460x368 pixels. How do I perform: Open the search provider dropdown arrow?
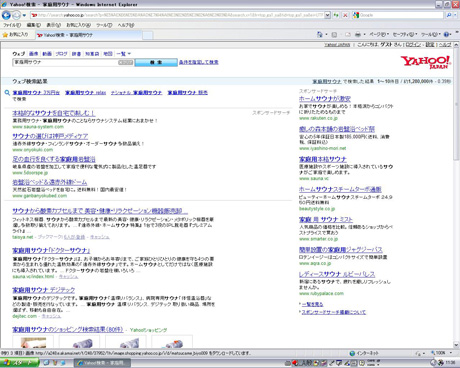coord(455,15)
